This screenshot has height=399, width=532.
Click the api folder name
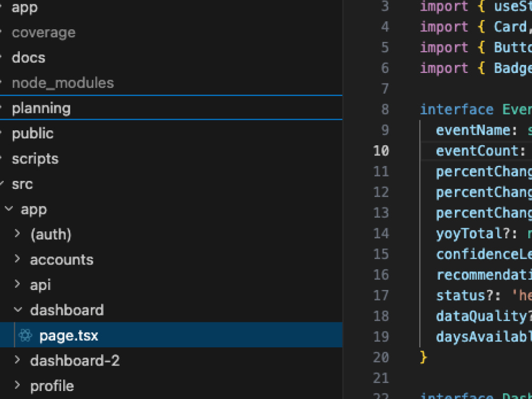pyautogui.click(x=40, y=285)
